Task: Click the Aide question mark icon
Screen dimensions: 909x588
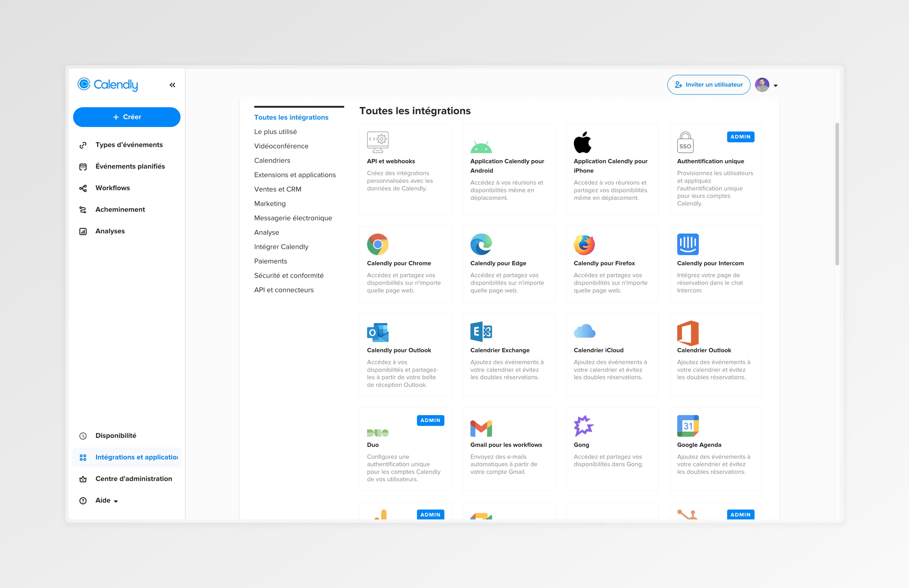Action: [83, 500]
